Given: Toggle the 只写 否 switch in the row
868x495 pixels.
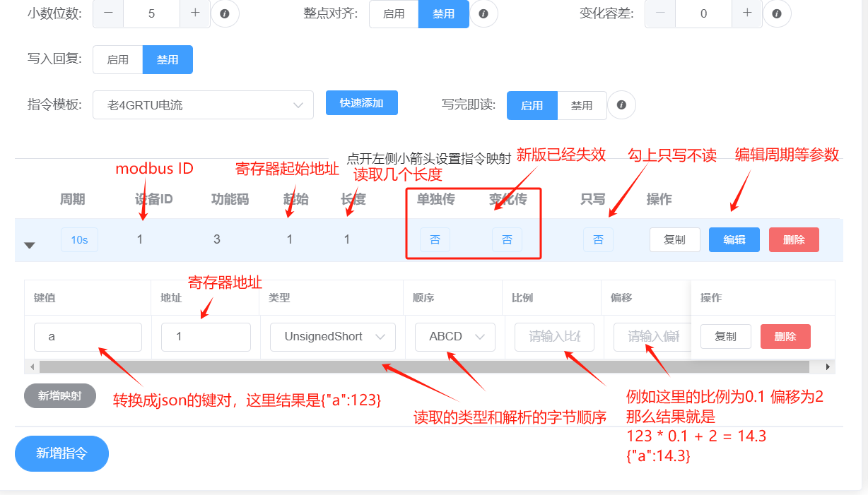Looking at the screenshot, I should [598, 239].
